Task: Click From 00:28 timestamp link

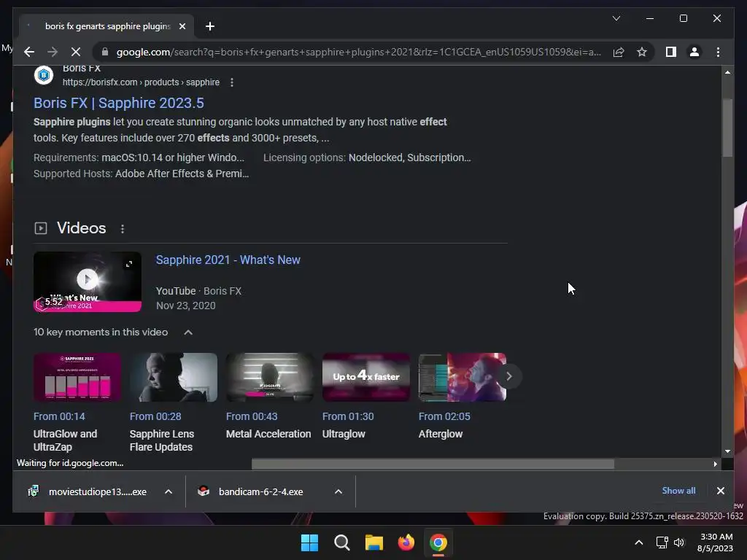Action: (x=155, y=416)
